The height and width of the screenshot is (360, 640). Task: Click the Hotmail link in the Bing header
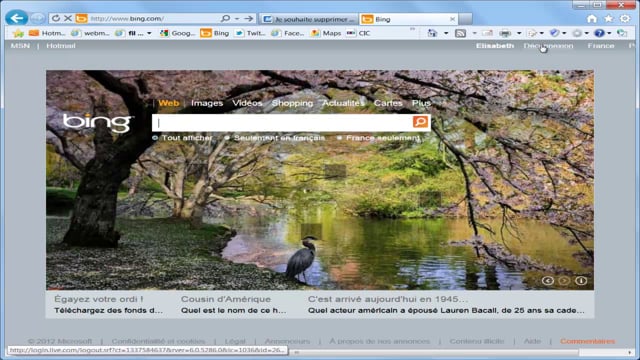click(x=61, y=46)
